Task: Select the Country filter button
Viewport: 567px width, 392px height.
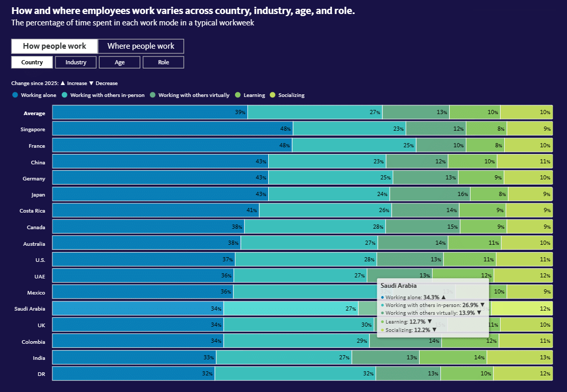Action: pos(32,62)
